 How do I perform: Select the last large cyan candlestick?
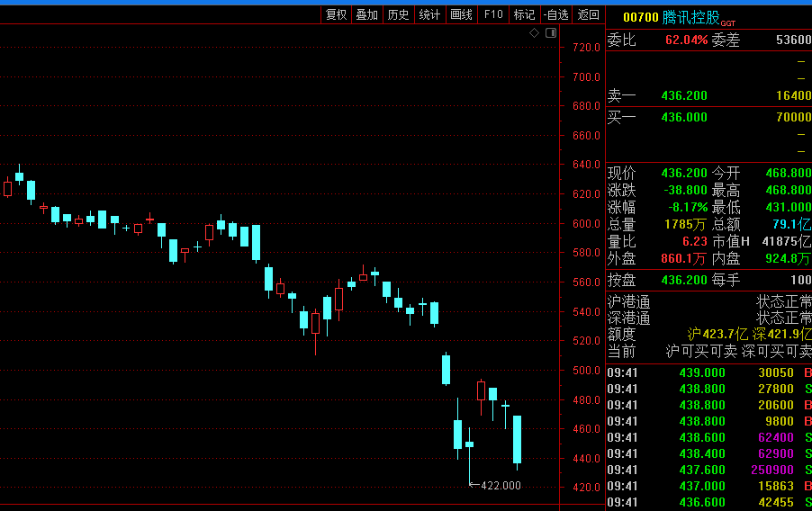(x=518, y=439)
